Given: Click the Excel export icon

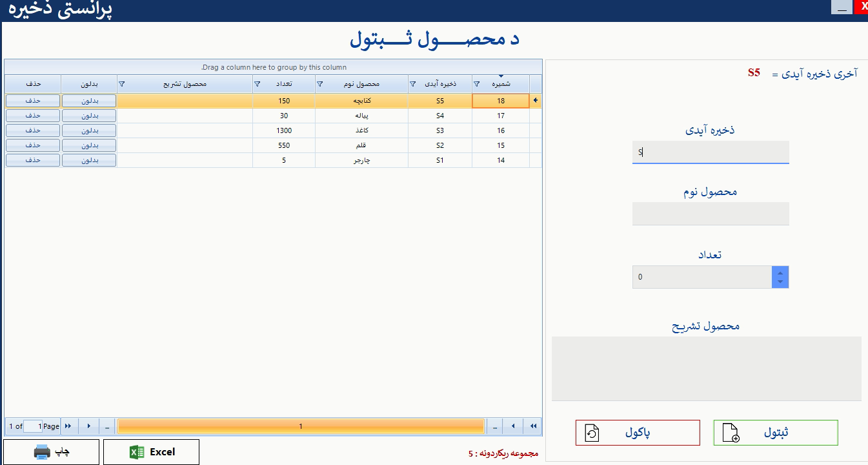Looking at the screenshot, I should click(137, 452).
